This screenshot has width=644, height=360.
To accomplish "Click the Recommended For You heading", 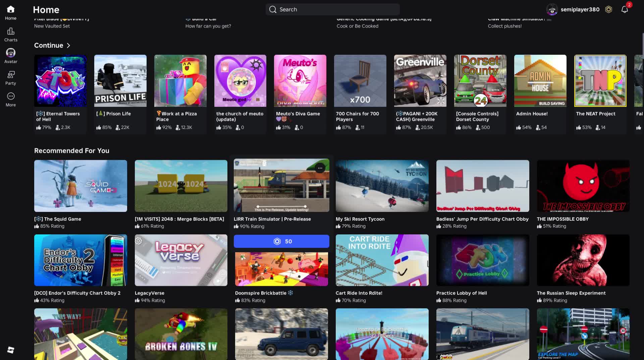I will [72, 151].
